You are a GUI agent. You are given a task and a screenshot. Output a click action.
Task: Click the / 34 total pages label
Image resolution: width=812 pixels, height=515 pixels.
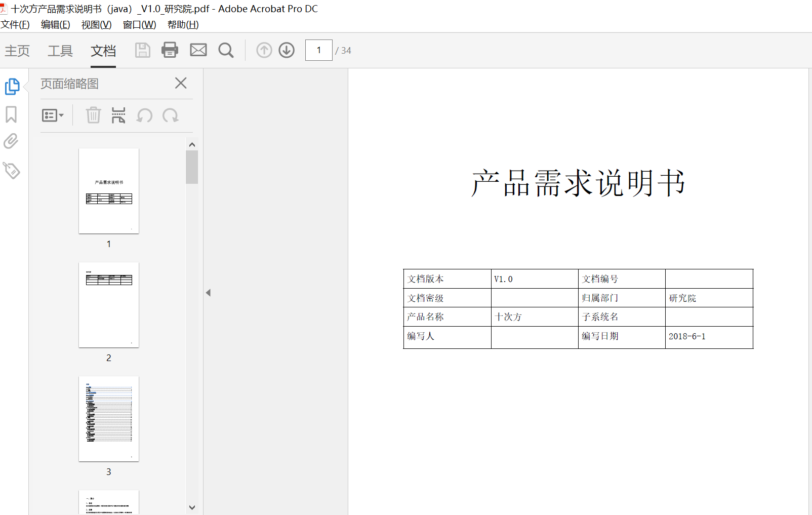pos(343,51)
